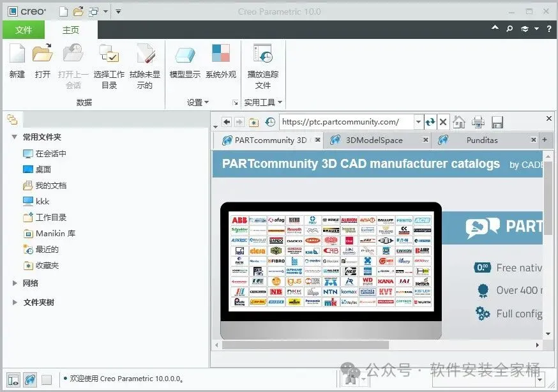Image resolution: width=558 pixels, height=392 pixels.
Task: Close the embedded browser panel
Action: click(x=549, y=118)
